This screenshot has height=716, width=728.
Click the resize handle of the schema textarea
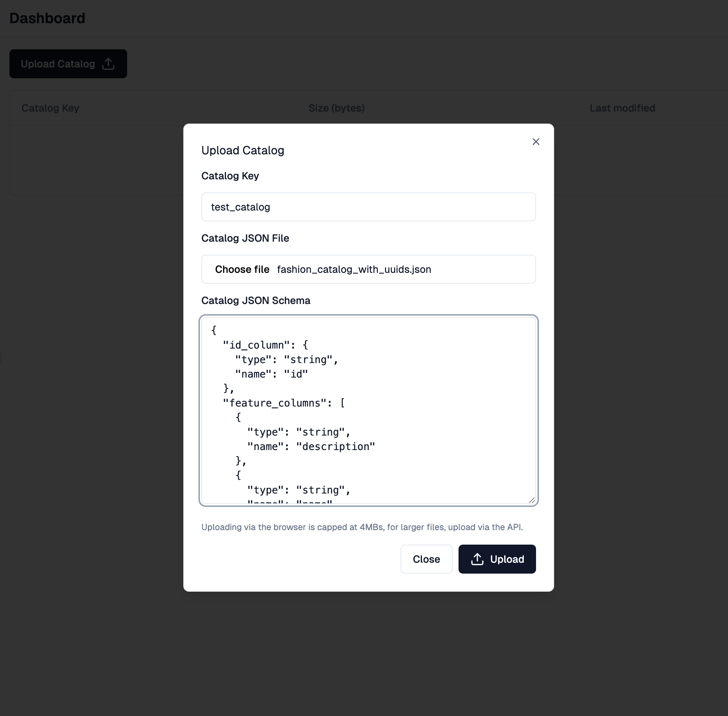coord(532,500)
